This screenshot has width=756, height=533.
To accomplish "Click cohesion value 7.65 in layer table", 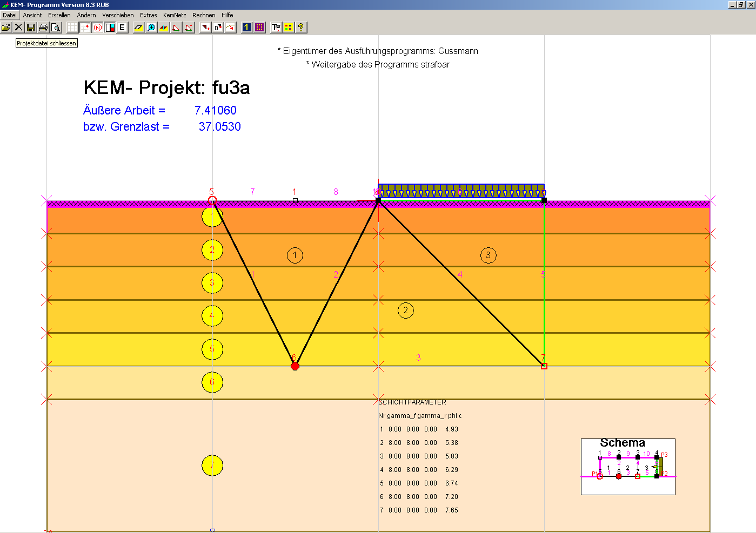I will tap(452, 510).
